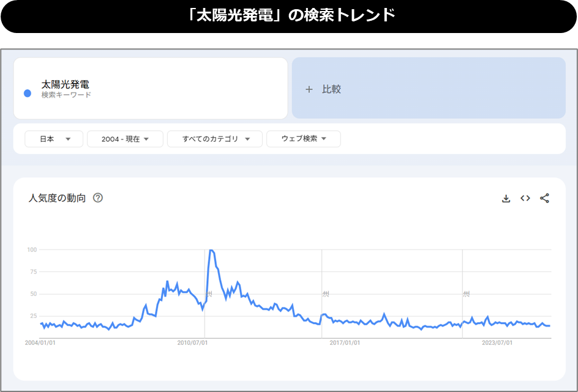This screenshot has height=392, width=578.
Task: Click the 2004/01/01 axis label
Action: [40, 343]
